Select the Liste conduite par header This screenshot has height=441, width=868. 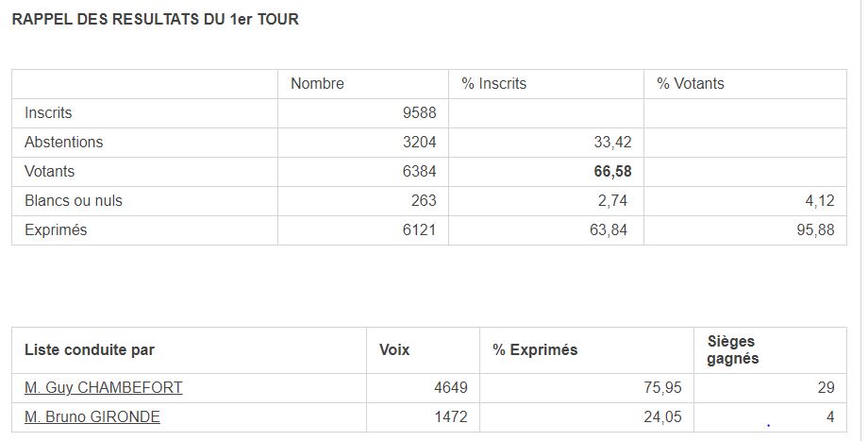point(90,349)
